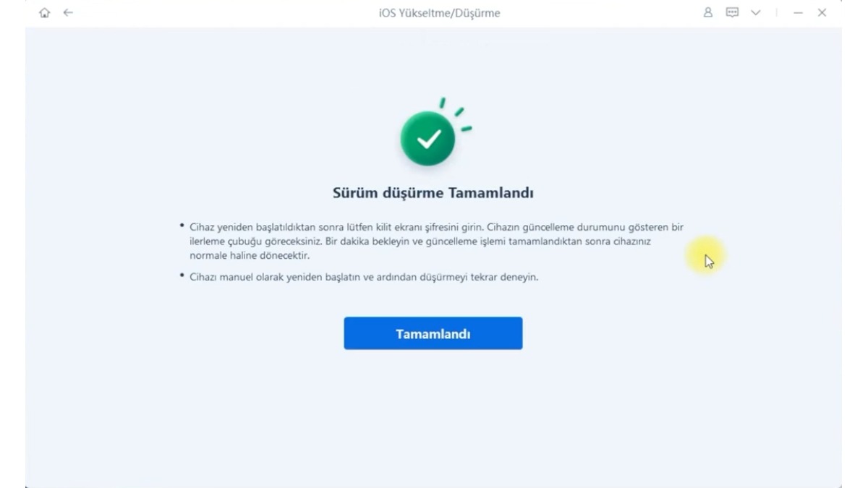868x488 pixels.
Task: Close the iOS Yükseltme/Düşürme window
Action: (822, 13)
